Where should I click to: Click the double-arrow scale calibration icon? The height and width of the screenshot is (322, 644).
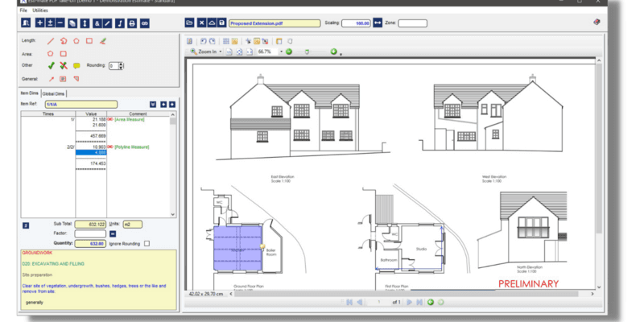click(378, 23)
